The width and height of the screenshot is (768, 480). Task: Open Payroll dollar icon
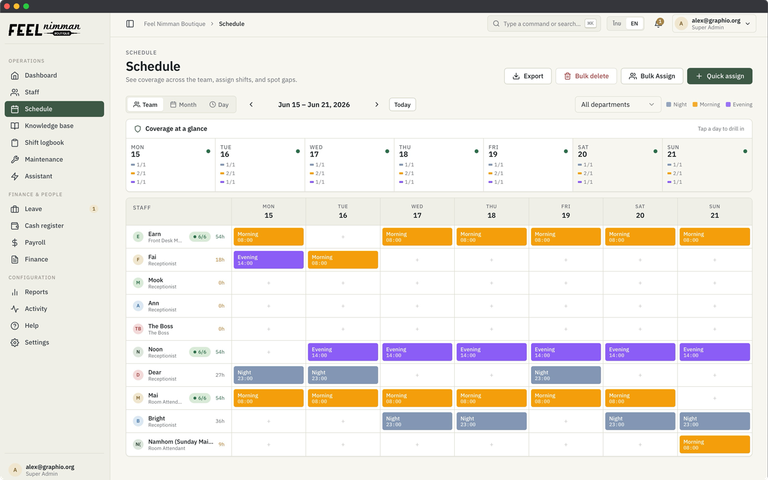(x=15, y=242)
